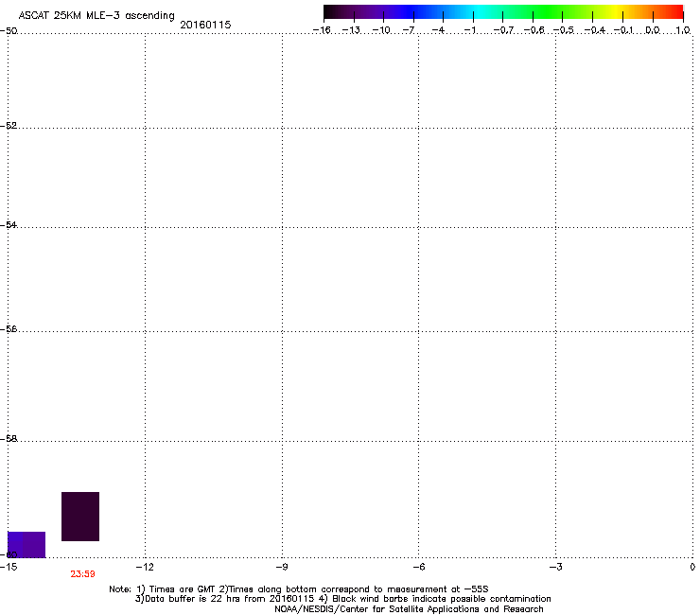Viewport: 700px width, 615px height.
Task: Click the -56 latitude axis label
Action: [x=9, y=329]
